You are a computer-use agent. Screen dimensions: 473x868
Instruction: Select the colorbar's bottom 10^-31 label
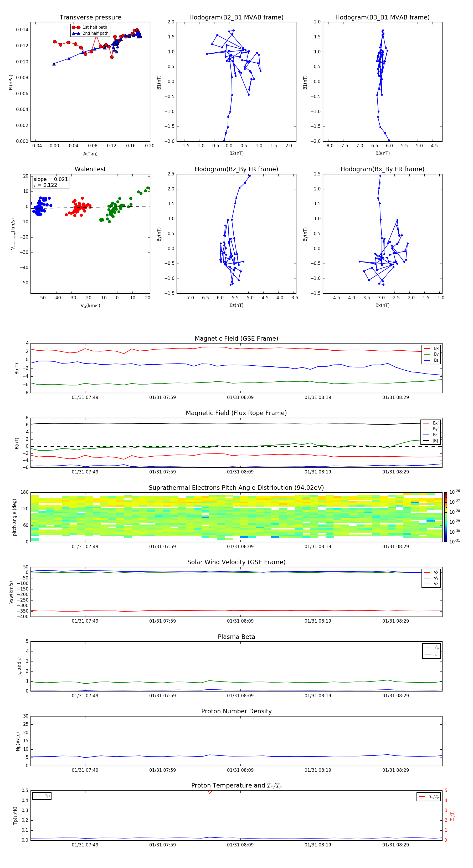(x=455, y=542)
